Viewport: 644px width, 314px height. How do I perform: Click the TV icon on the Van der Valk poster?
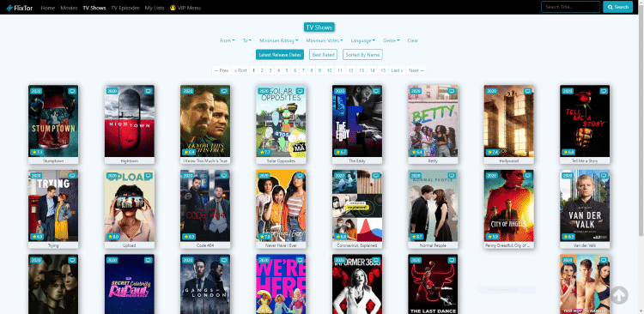coord(604,176)
